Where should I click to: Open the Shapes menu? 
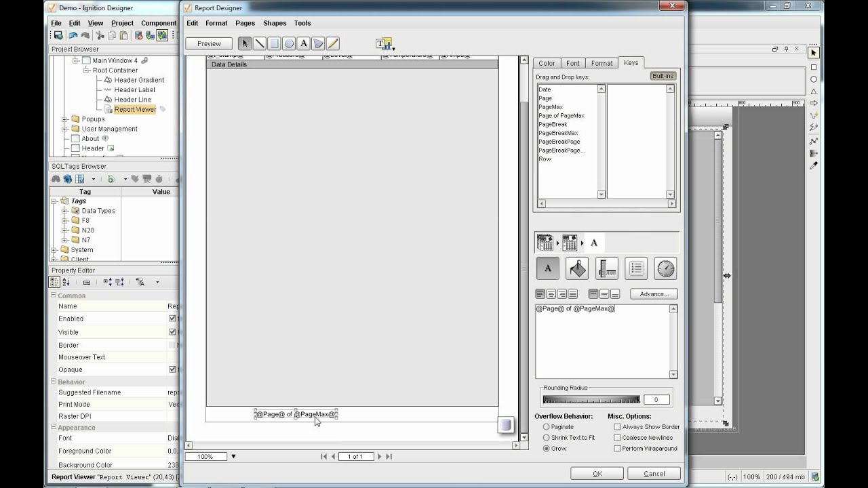tap(275, 23)
